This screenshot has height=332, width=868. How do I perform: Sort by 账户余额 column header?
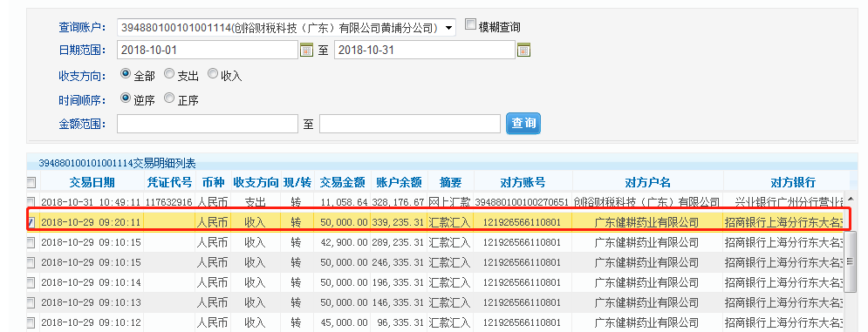[399, 182]
